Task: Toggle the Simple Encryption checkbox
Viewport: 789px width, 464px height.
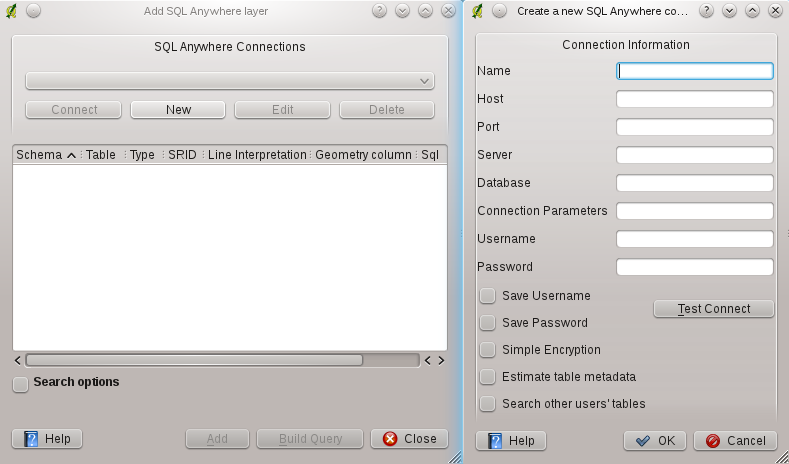Action: pos(488,350)
